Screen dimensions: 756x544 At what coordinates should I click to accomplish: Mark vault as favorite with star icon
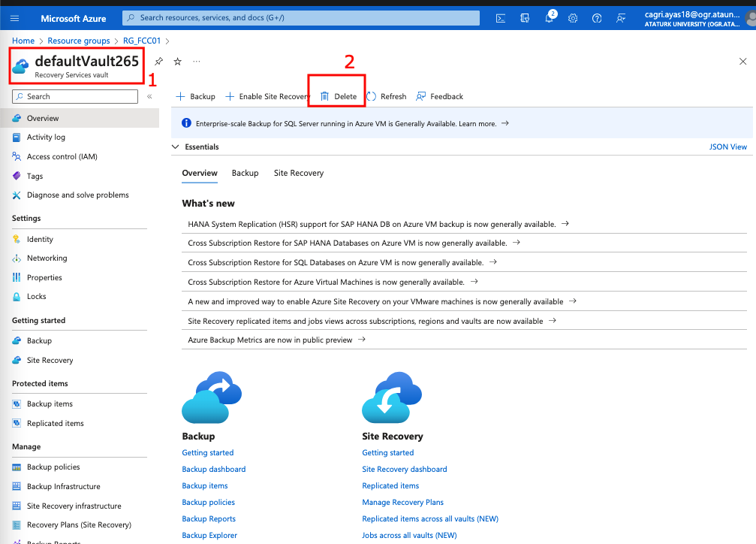click(x=178, y=62)
